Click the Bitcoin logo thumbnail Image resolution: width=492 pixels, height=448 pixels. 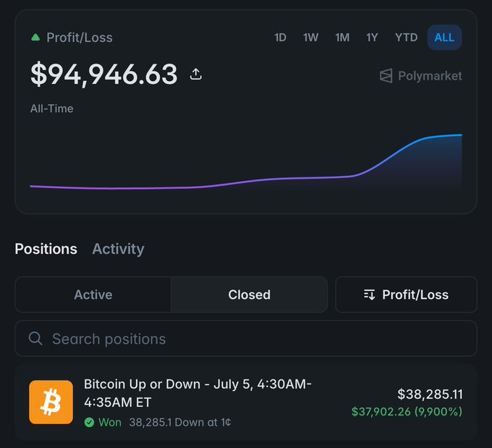coord(51,402)
